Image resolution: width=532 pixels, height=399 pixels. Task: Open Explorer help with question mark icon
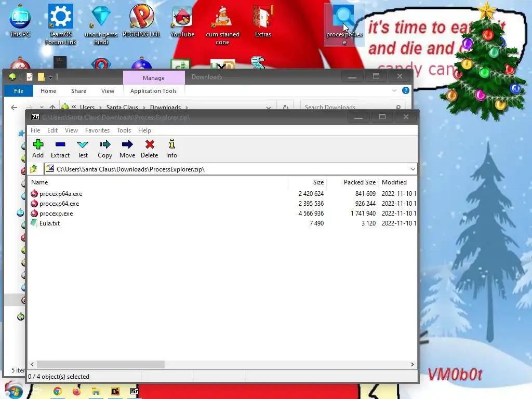pyautogui.click(x=405, y=90)
